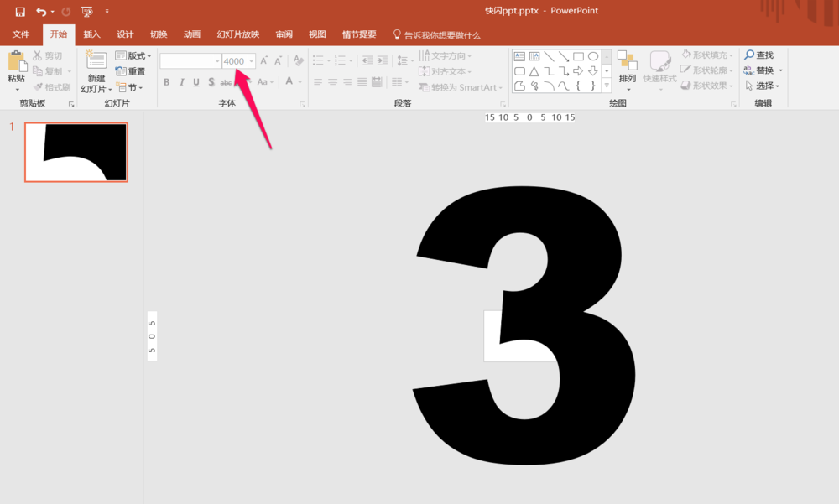Center align the text

coord(333,82)
